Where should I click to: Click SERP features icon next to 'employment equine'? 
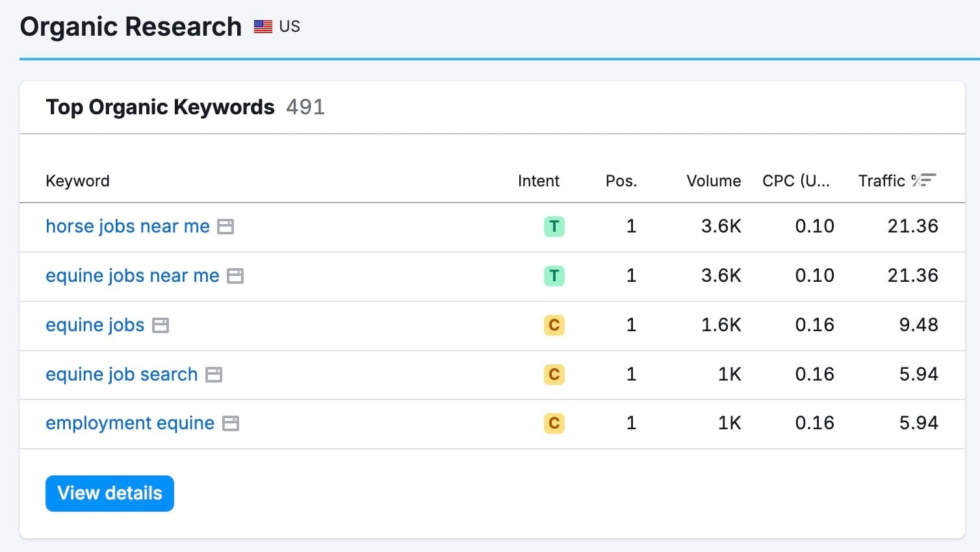[x=231, y=423]
